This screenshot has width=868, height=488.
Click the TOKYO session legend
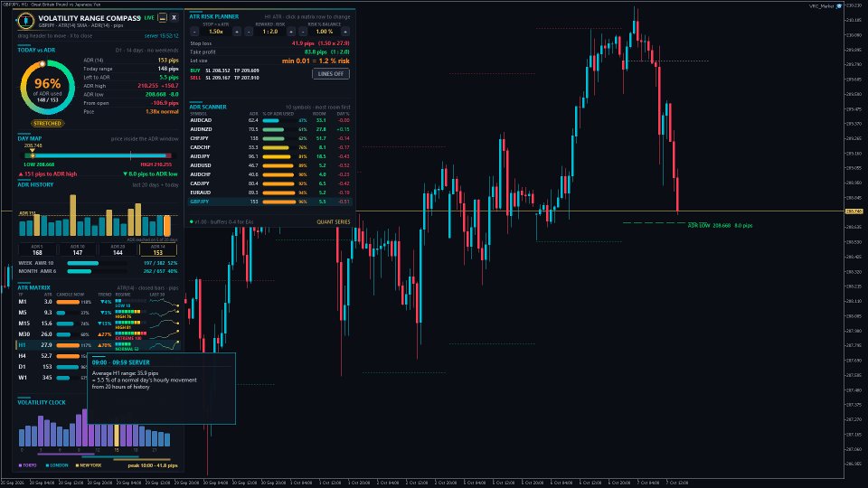(x=28, y=465)
